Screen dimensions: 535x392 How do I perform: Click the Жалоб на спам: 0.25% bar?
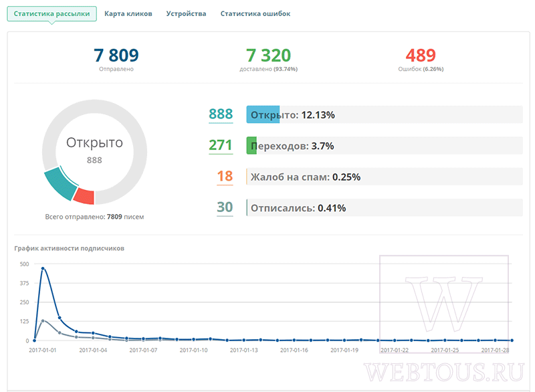pyautogui.click(x=385, y=177)
